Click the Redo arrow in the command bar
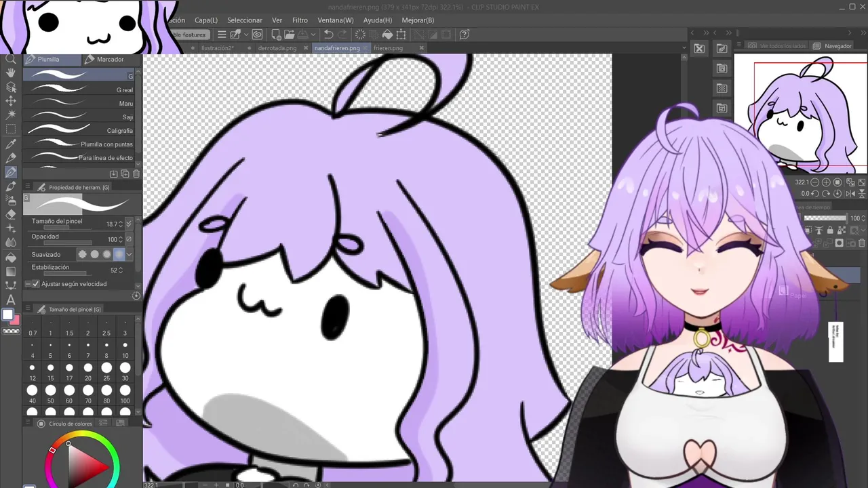 pos(342,35)
